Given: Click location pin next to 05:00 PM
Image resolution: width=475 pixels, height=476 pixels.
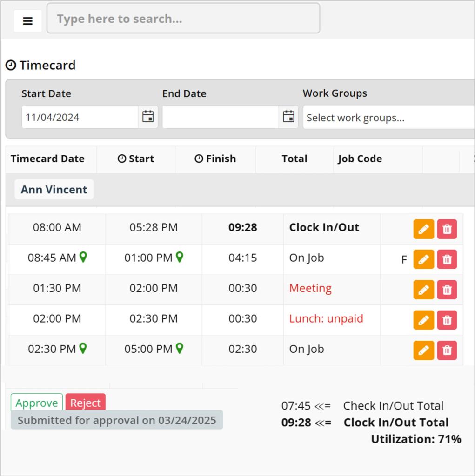Looking at the screenshot, I should [x=180, y=348].
